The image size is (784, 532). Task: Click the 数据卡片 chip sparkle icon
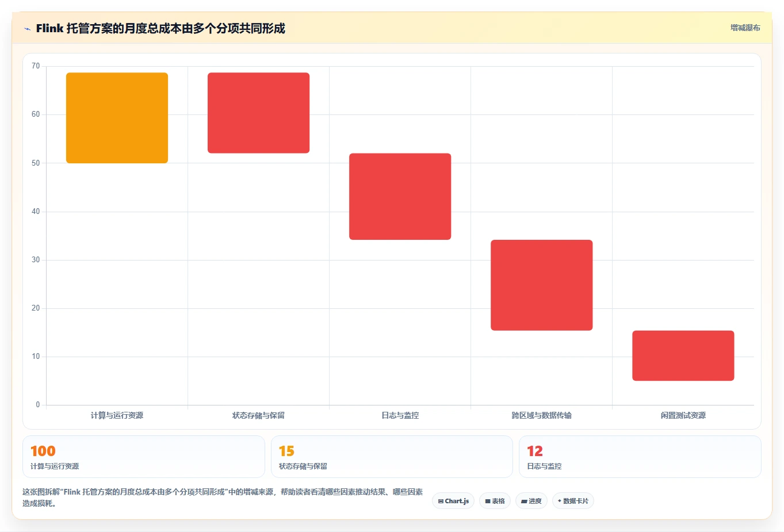[x=560, y=501]
